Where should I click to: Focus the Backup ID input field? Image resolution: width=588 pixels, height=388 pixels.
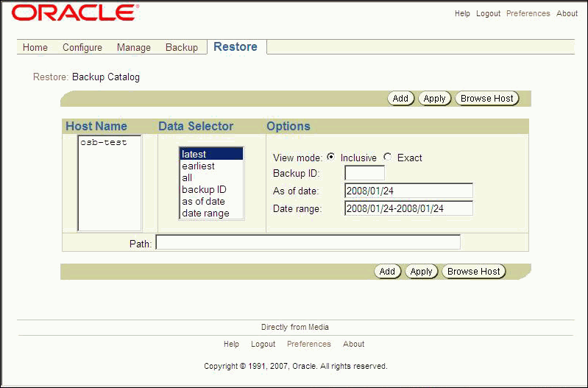[364, 173]
